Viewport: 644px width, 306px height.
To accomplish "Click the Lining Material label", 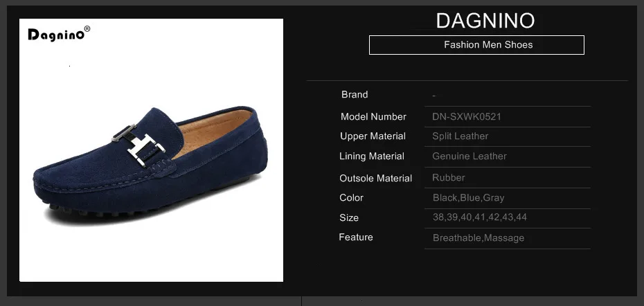I will pos(372,156).
